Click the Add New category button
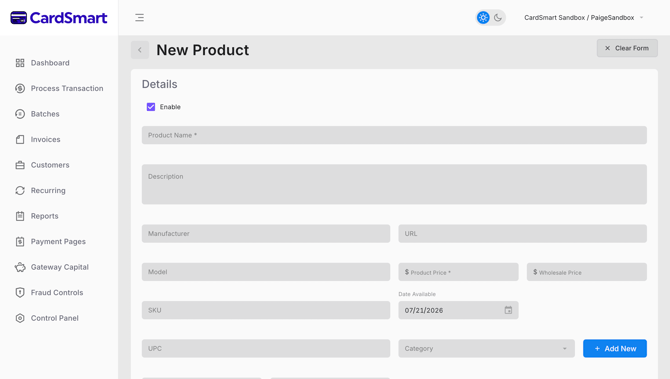This screenshot has height=379, width=670. pyautogui.click(x=614, y=349)
